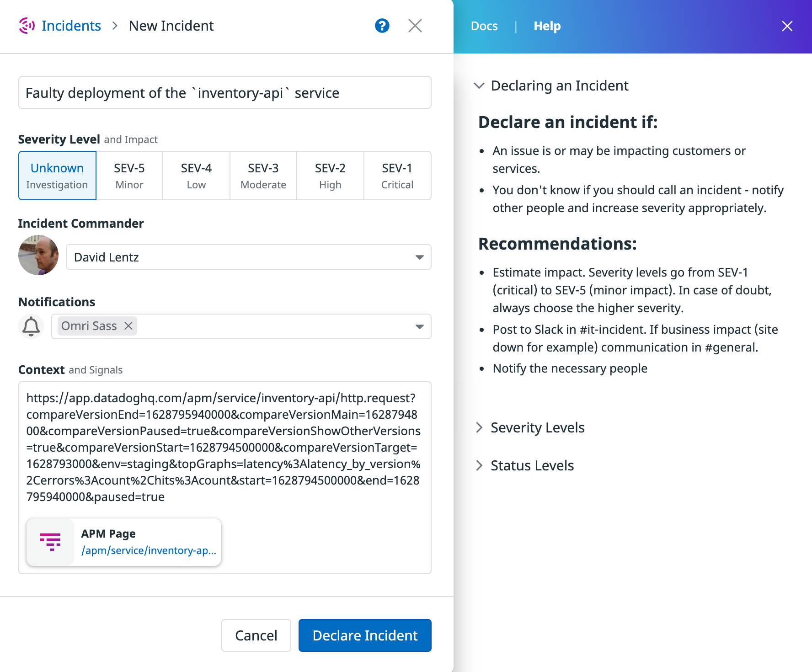This screenshot has height=672, width=812.
Task: Collapse the Declaring an Incident section
Action: [480, 85]
